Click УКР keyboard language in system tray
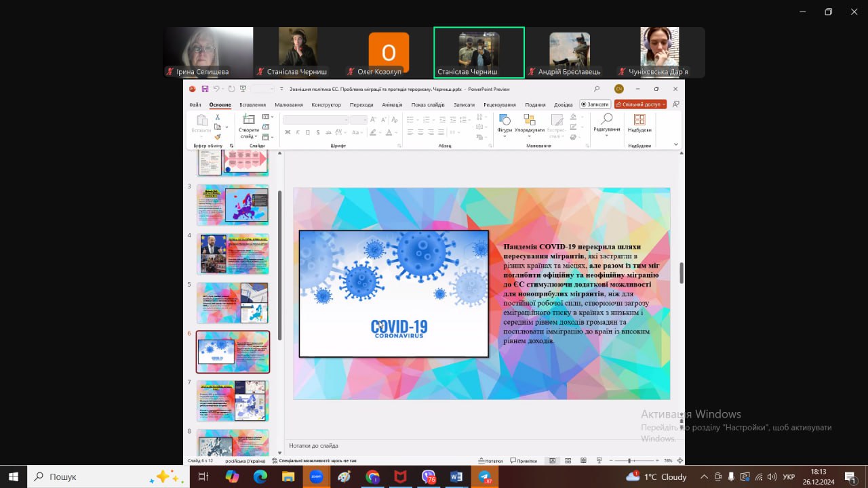868x488 pixels. (789, 477)
